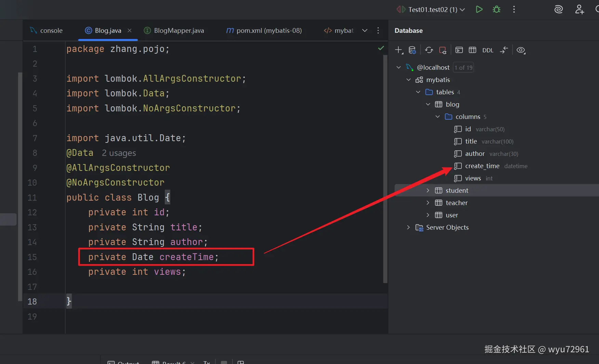Collapse the @localhost data source node
Screen dimensions: 599x364
(x=399, y=67)
